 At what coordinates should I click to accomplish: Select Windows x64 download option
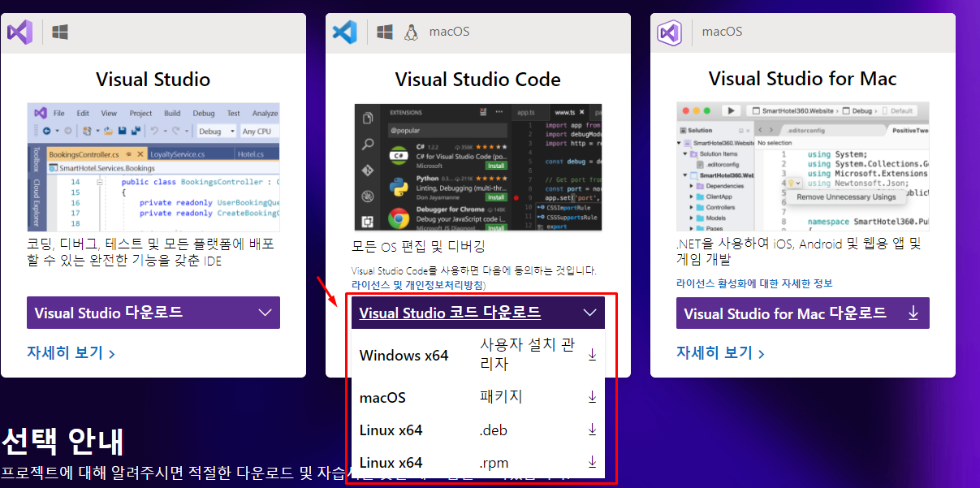pos(478,355)
